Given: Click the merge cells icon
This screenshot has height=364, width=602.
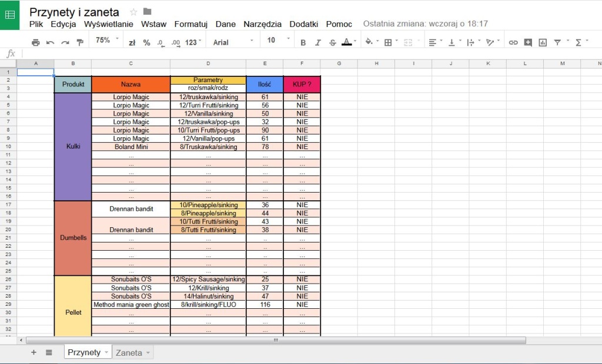Looking at the screenshot, I should (408, 43).
